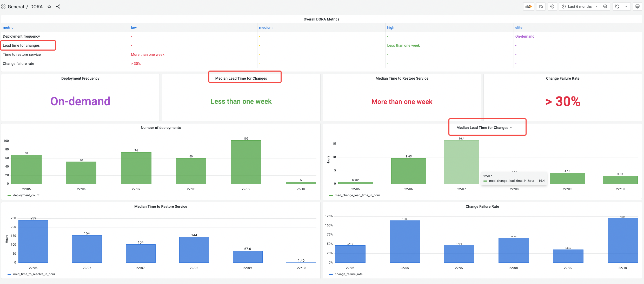
Task: Toggle deployment_count legend series
Action: pos(26,195)
